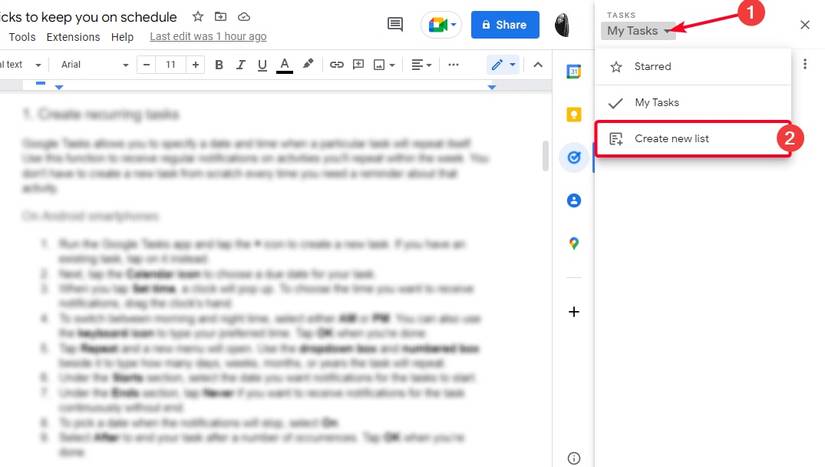Click the blue Share button
Image resolution: width=825 pixels, height=467 pixels.
(505, 25)
